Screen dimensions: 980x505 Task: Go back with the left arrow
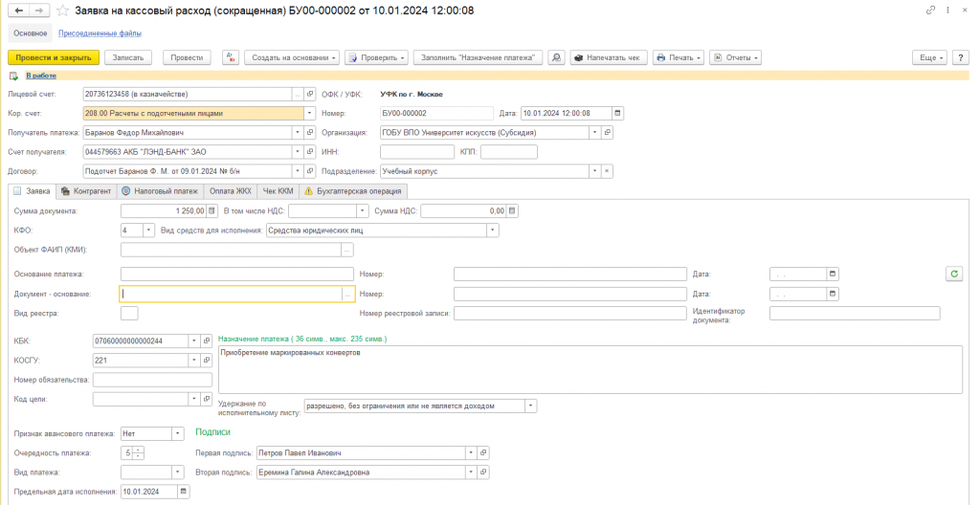pos(19,11)
